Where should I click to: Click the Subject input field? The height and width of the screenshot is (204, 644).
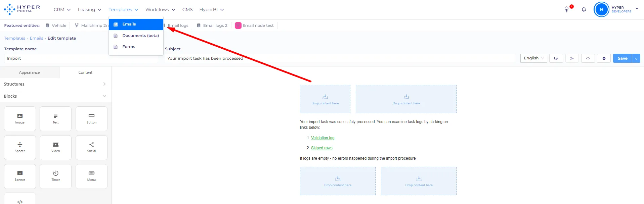pyautogui.click(x=340, y=58)
